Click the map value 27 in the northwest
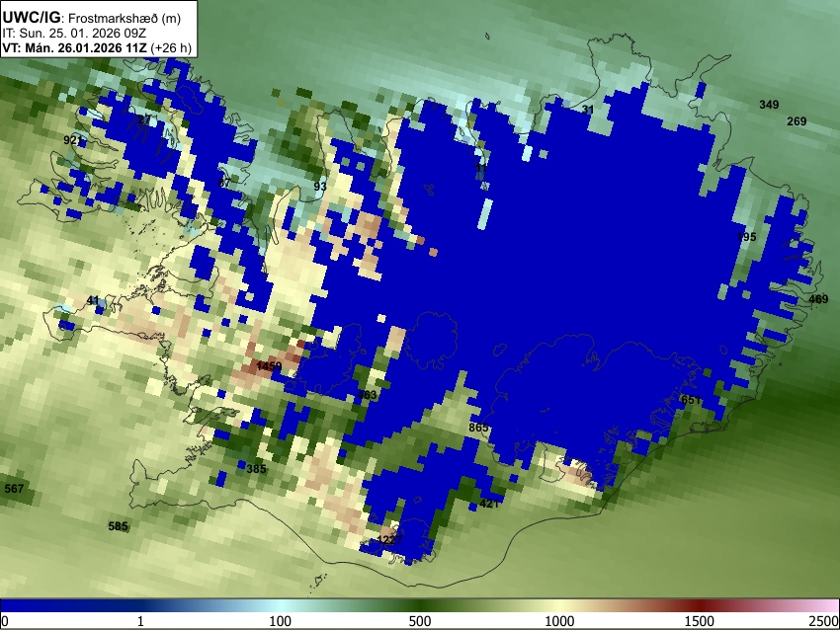Viewport: 840px width, 630px height. click(144, 119)
